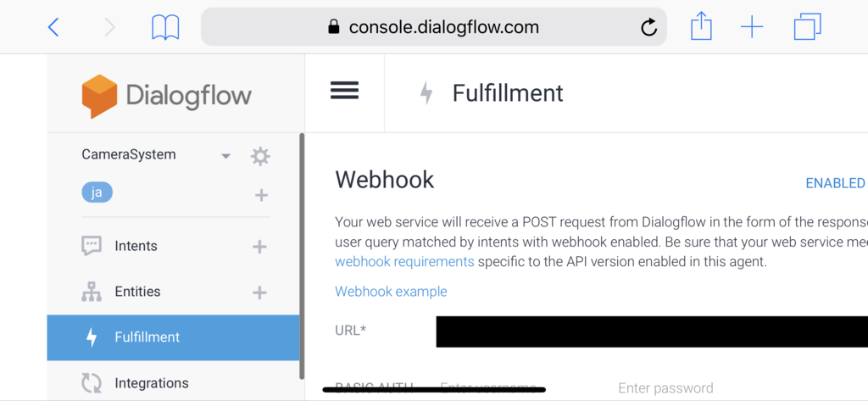
Task: Create a new entity with plus icon
Action: tap(259, 292)
